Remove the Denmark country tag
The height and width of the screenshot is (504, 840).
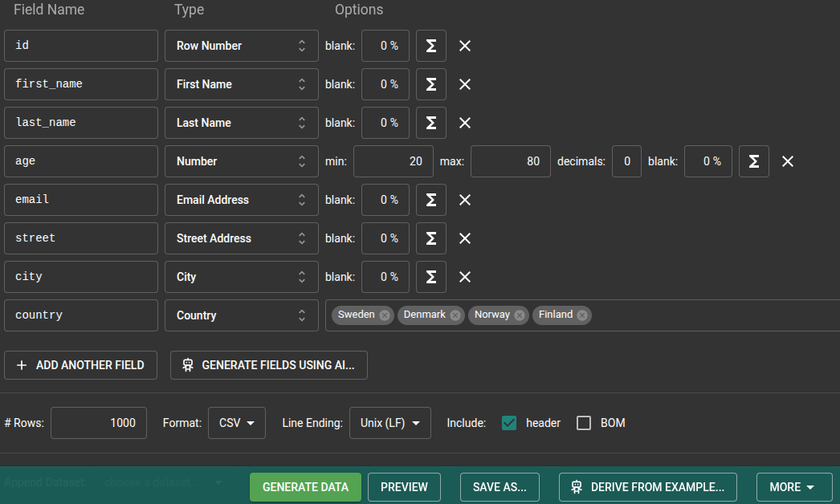click(x=455, y=315)
